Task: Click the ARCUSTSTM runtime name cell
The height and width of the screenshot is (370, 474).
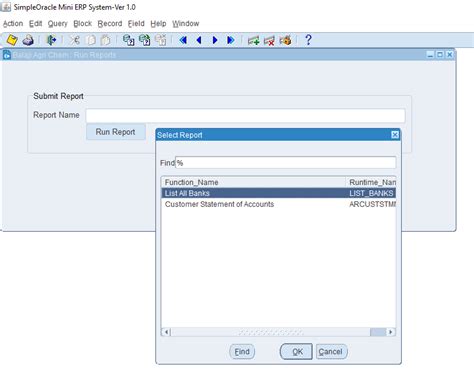Action: click(372, 204)
